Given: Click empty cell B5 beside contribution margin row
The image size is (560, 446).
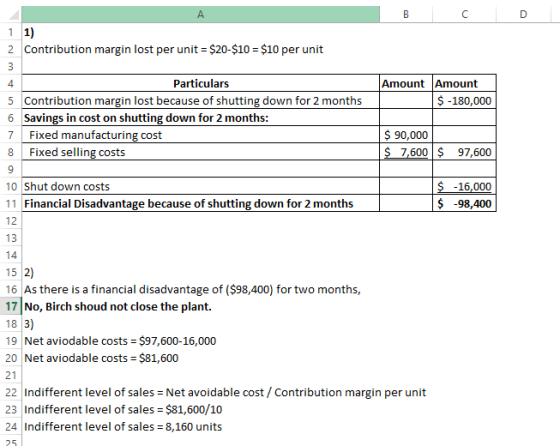Looking at the screenshot, I should [406, 101].
